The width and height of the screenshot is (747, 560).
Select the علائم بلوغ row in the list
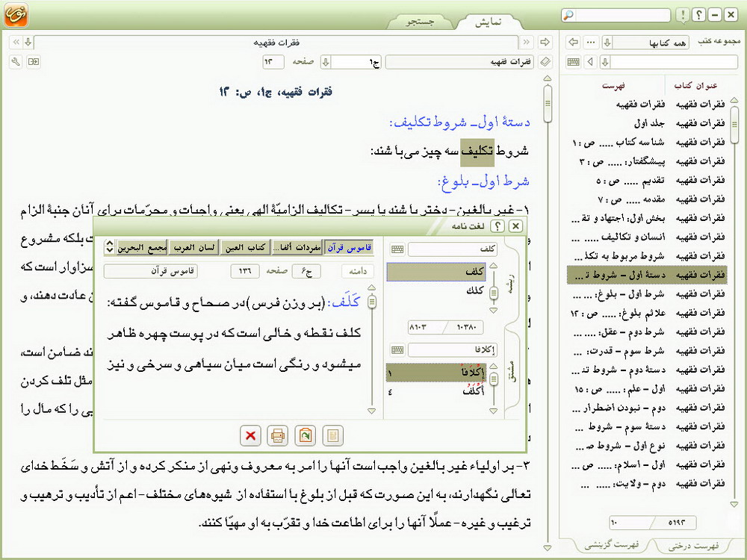click(x=647, y=313)
